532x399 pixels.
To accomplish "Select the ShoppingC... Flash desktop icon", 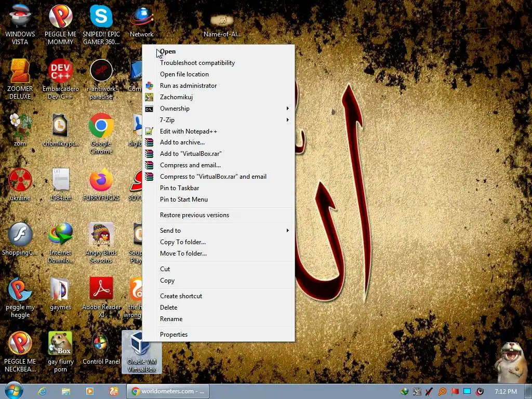I will 20,239.
